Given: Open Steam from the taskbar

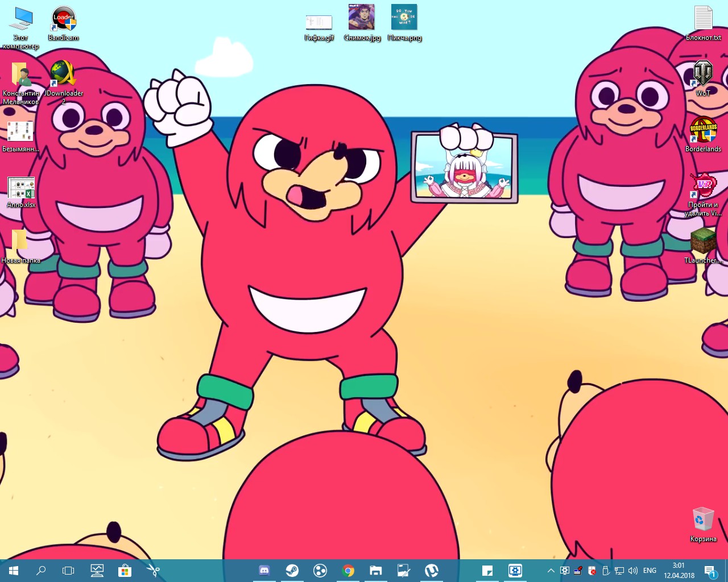Looking at the screenshot, I should click(x=292, y=571).
